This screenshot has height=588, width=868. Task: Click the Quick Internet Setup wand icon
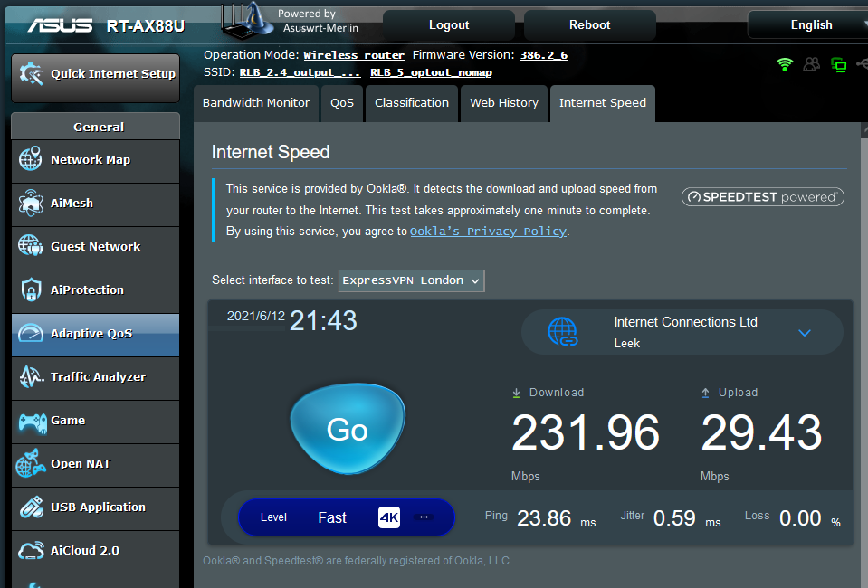pos(31,73)
